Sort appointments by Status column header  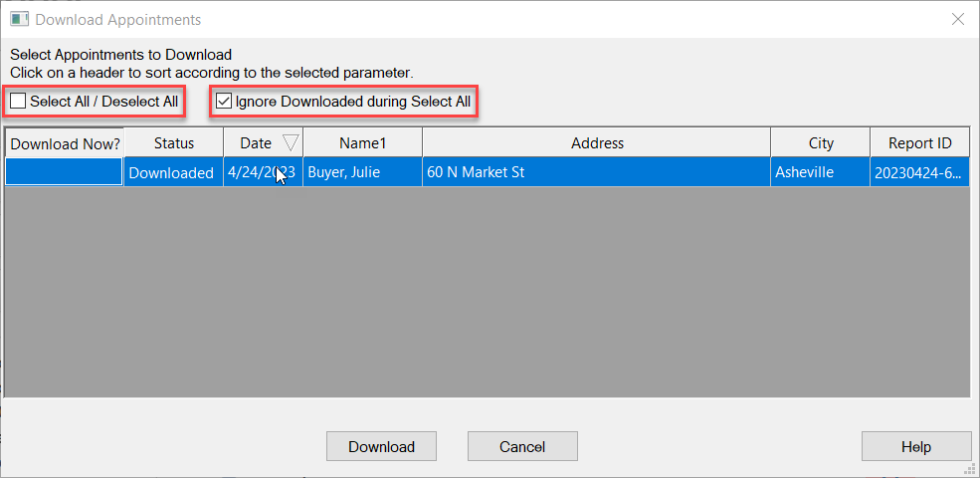(174, 143)
